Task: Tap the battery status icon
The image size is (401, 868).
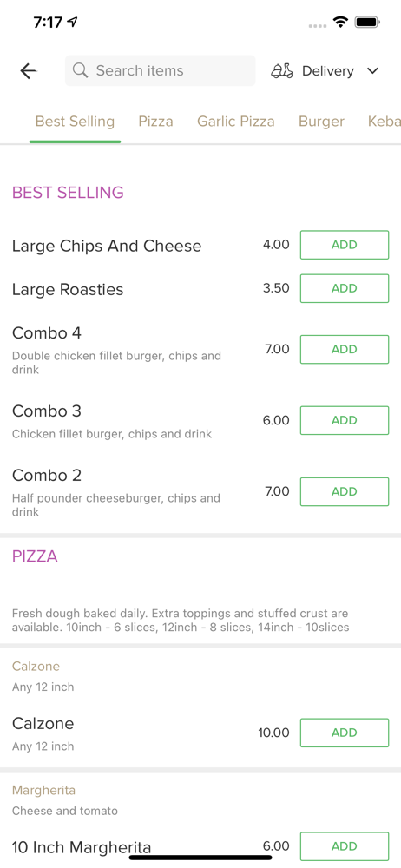Action: [x=367, y=23]
